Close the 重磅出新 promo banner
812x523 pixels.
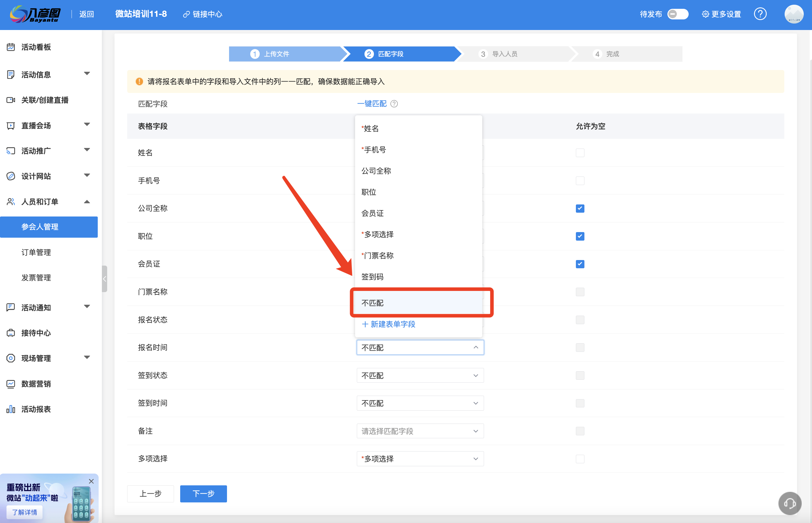[x=91, y=481]
